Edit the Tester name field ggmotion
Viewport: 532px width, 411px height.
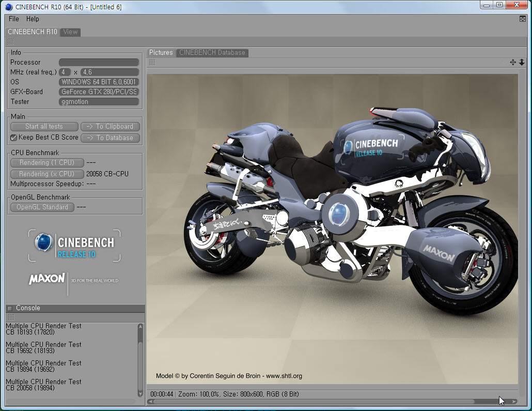[x=99, y=101]
